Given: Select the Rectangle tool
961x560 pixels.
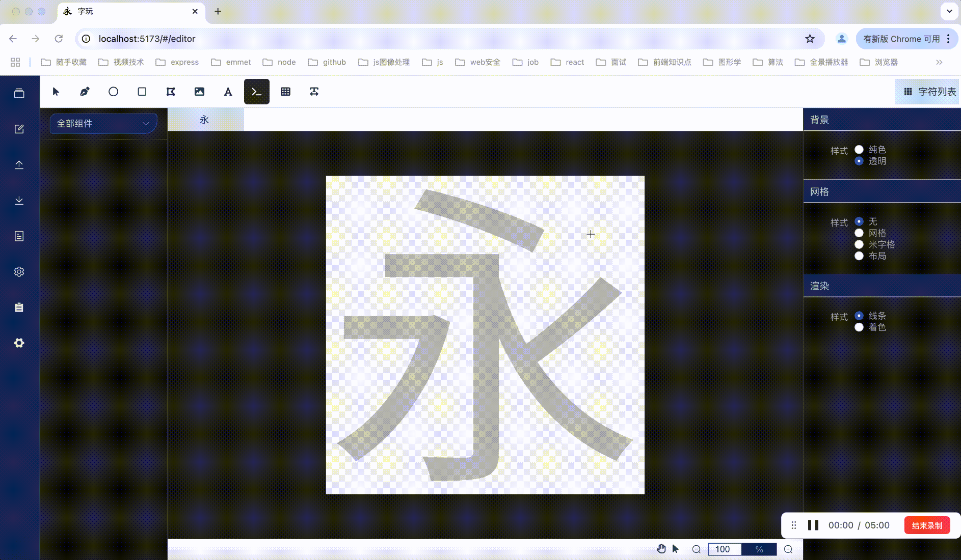Looking at the screenshot, I should coord(142,92).
